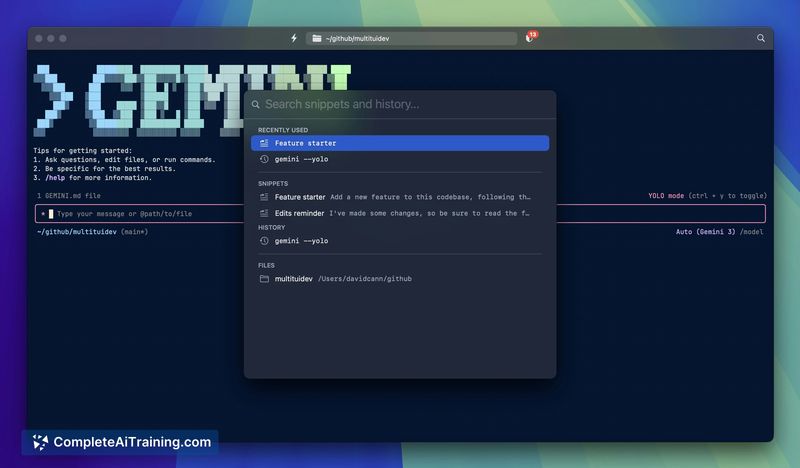The width and height of the screenshot is (800, 468).
Task: Focus the Search snippets and history field
Action: coord(400,105)
